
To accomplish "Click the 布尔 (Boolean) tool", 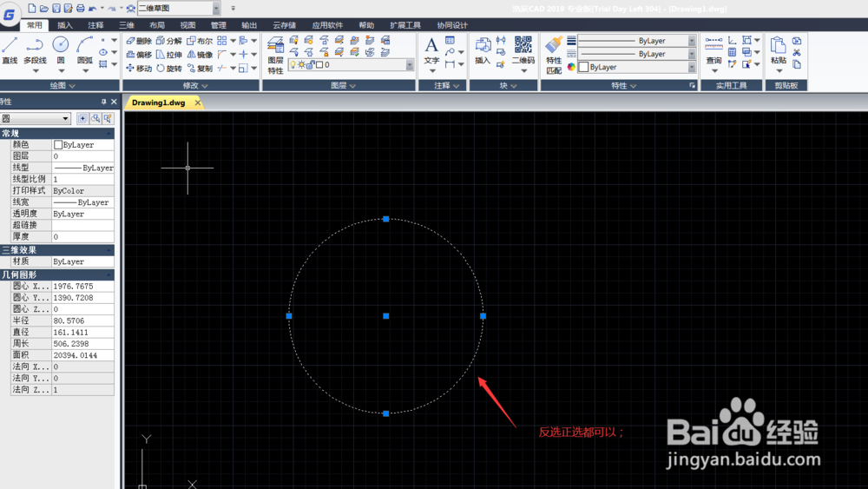I will click(x=200, y=41).
